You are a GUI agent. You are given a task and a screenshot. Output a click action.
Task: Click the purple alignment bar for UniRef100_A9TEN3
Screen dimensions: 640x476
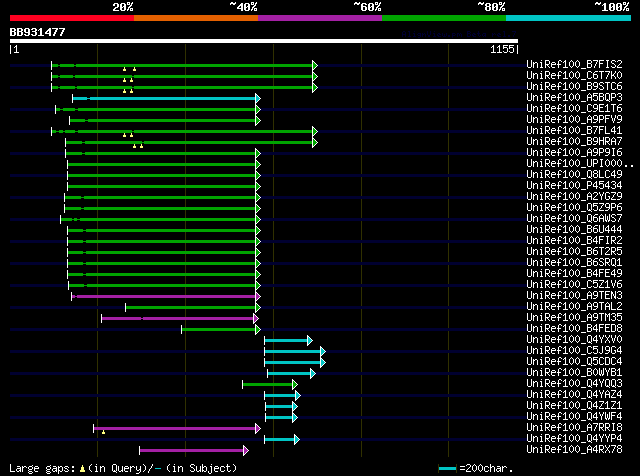pos(164,296)
